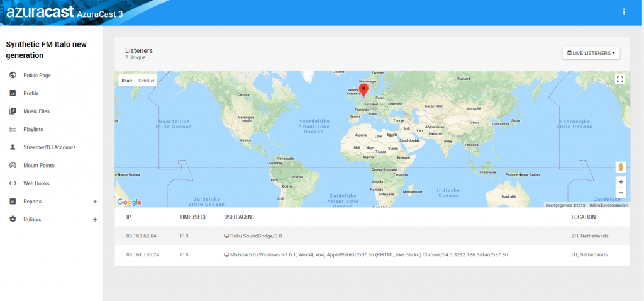Click the red listener marker on map

pyautogui.click(x=364, y=91)
